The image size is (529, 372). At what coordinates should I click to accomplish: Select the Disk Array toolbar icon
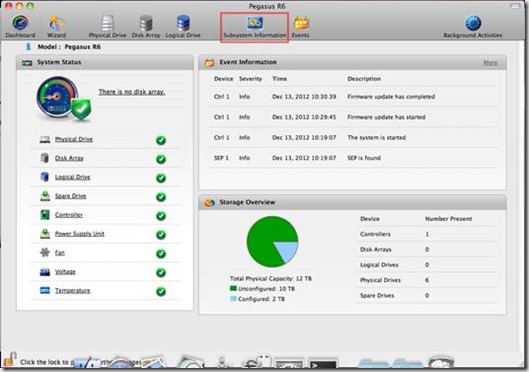click(146, 26)
